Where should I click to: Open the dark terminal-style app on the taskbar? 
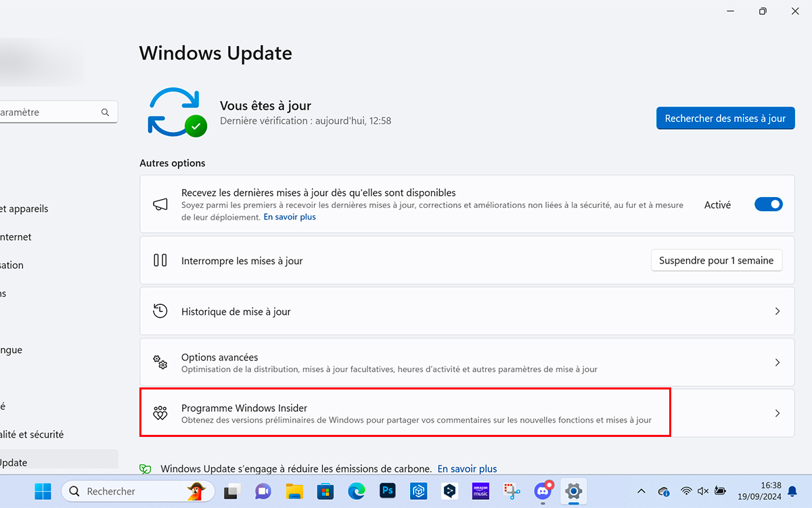click(450, 491)
